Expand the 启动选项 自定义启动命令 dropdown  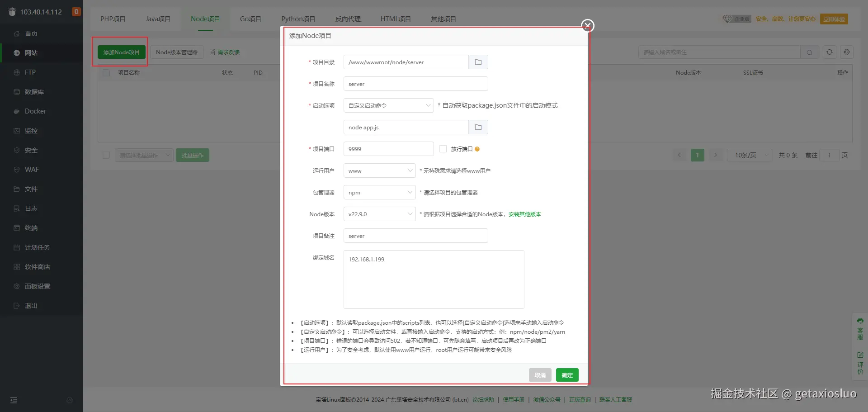click(x=389, y=105)
